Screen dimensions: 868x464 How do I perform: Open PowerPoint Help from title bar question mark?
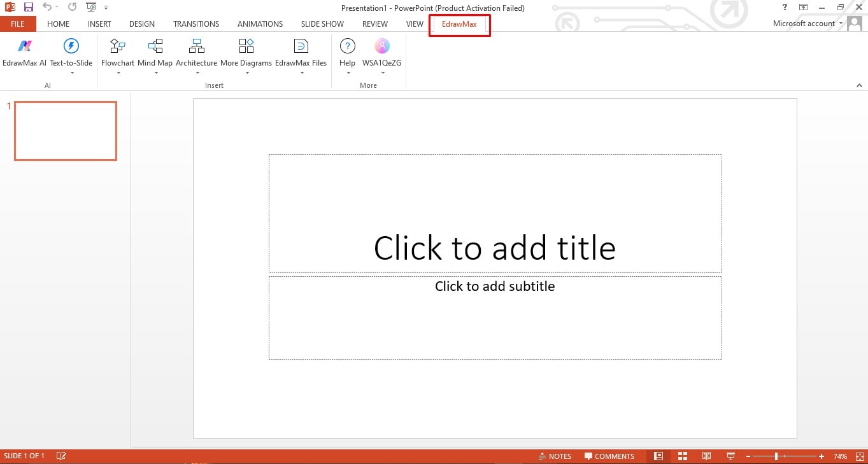pyautogui.click(x=785, y=8)
